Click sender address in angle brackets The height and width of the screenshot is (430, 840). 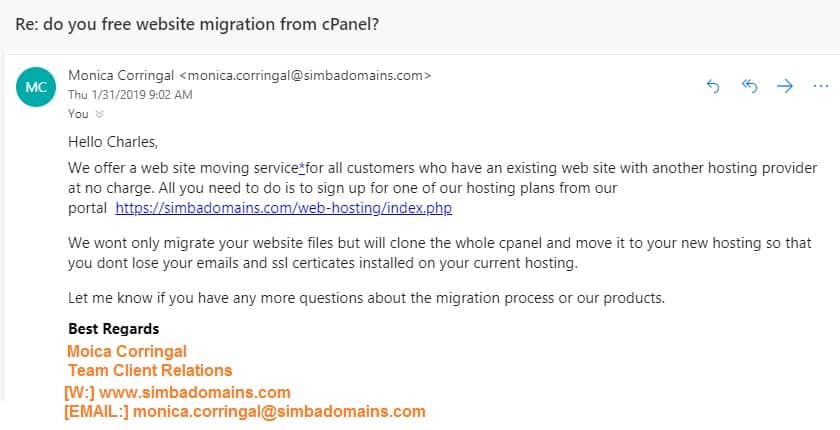coord(305,76)
